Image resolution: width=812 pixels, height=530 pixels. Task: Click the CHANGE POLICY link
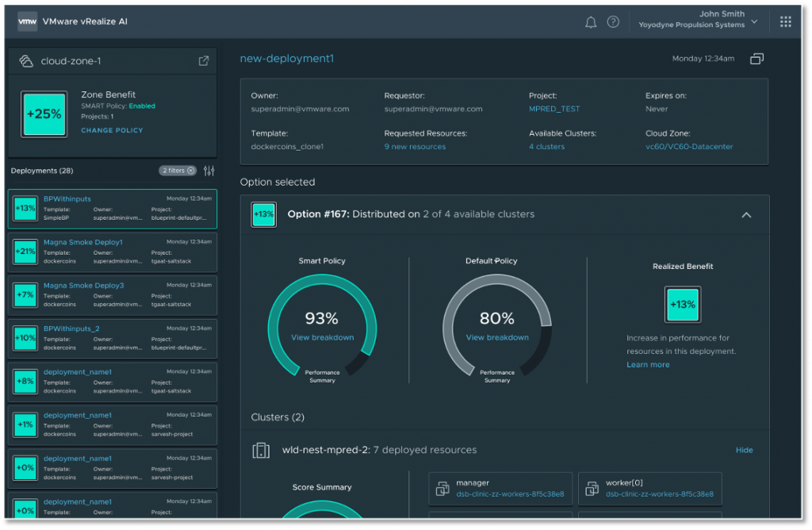pos(112,130)
